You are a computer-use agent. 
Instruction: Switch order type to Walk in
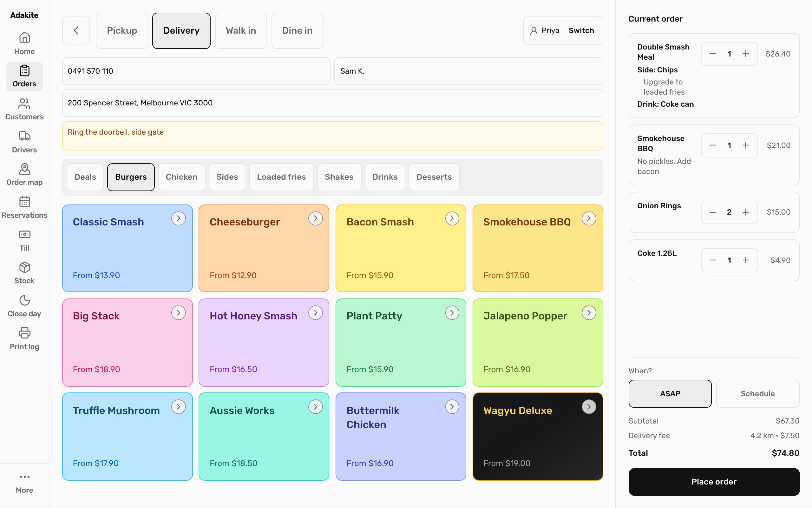coord(241,30)
